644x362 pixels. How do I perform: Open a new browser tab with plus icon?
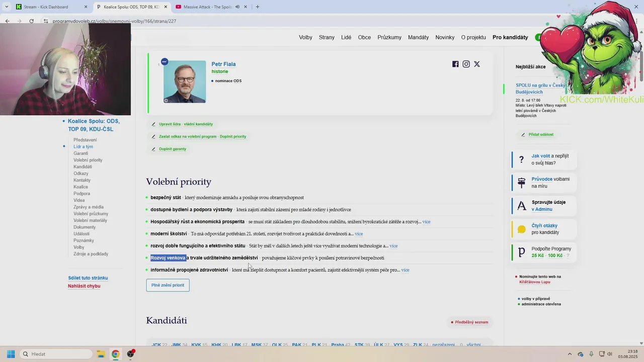(258, 7)
